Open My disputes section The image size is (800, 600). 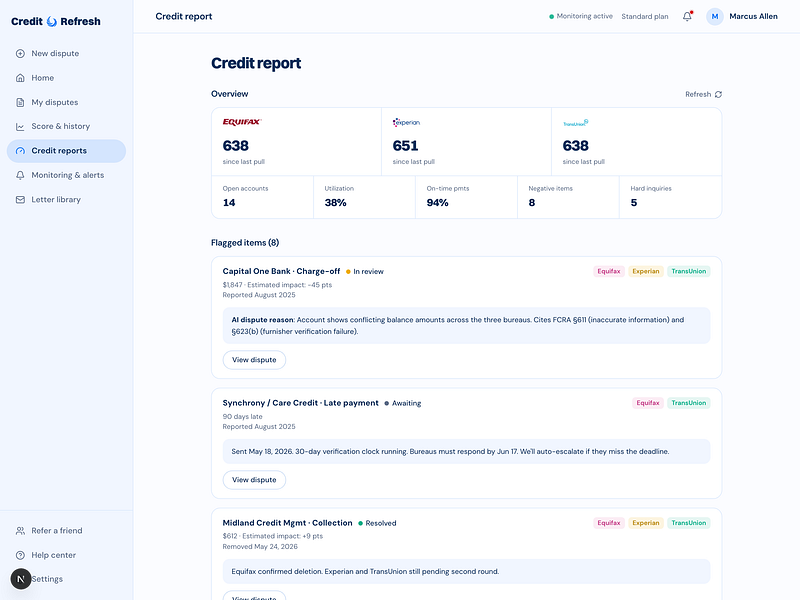click(x=66, y=103)
